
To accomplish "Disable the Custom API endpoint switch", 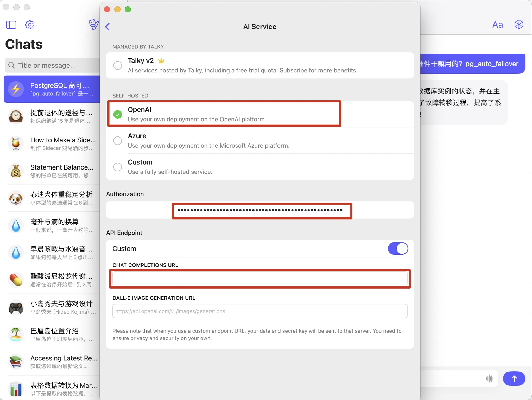I will pyautogui.click(x=398, y=248).
